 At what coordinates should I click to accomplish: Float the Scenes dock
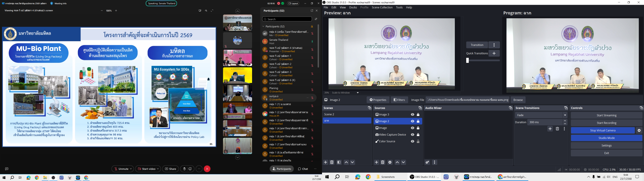tap(369, 108)
